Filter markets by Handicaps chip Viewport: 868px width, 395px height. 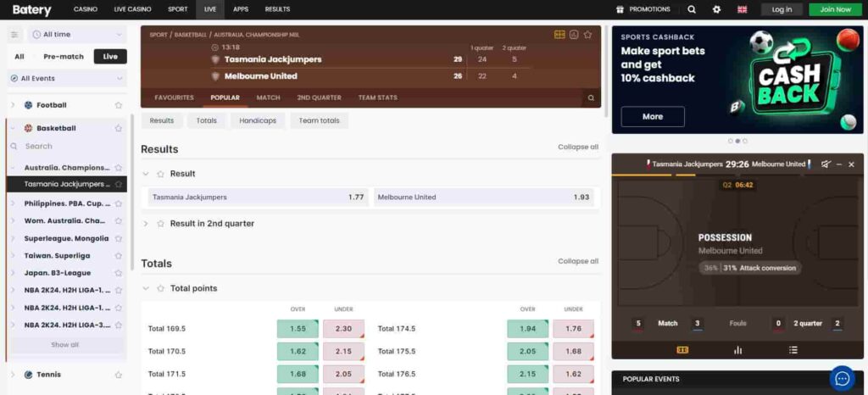pyautogui.click(x=258, y=120)
